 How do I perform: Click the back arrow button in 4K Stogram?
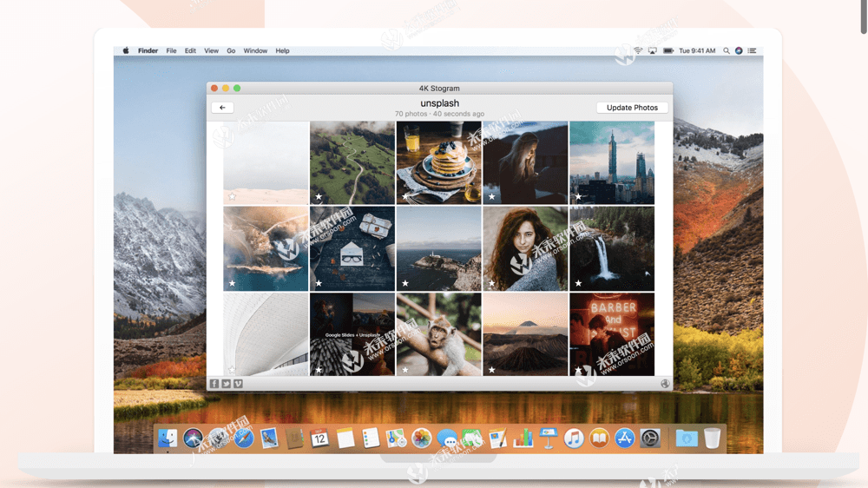click(x=222, y=108)
